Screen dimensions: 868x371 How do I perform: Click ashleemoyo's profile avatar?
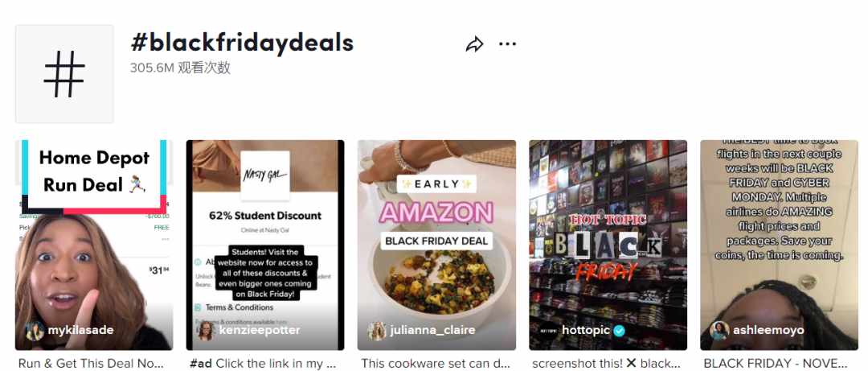(x=719, y=331)
